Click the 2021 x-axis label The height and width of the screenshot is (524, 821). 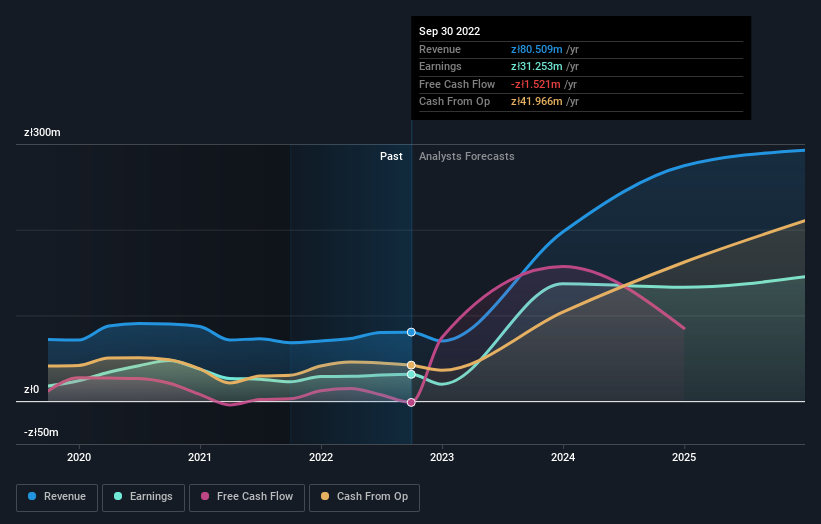click(x=200, y=457)
